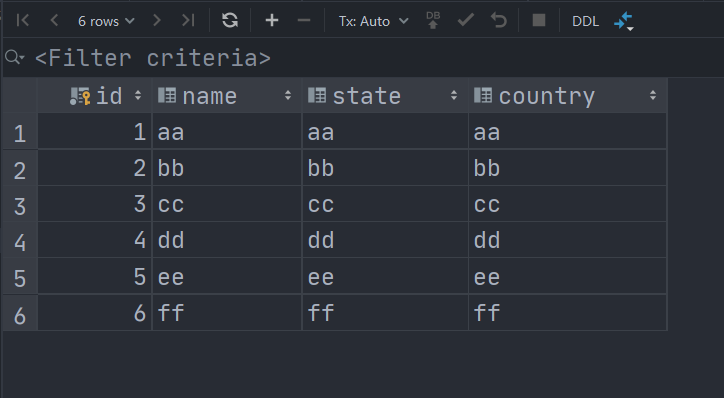The image size is (724, 398).
Task: Select row number 6 in the gutter
Action: [x=20, y=314]
